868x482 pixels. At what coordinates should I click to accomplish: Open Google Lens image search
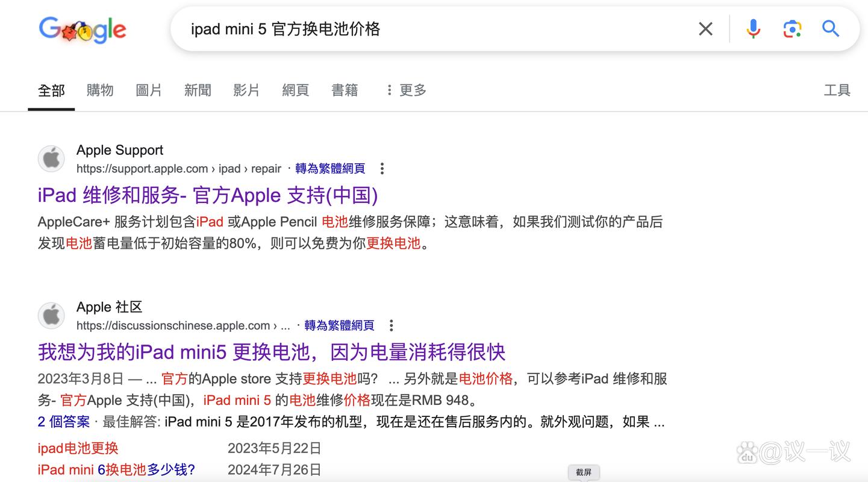click(x=792, y=29)
